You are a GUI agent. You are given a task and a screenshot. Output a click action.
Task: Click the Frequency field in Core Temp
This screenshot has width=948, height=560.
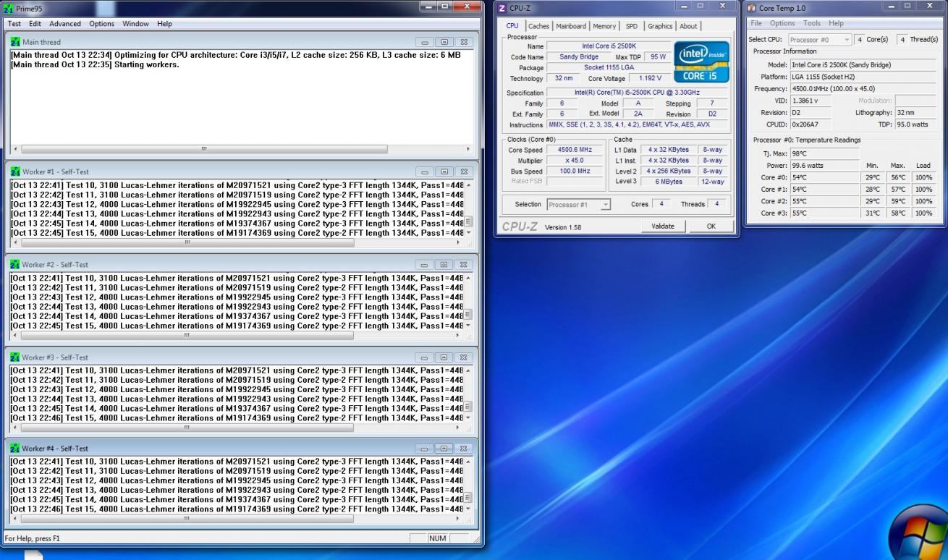pos(863,89)
